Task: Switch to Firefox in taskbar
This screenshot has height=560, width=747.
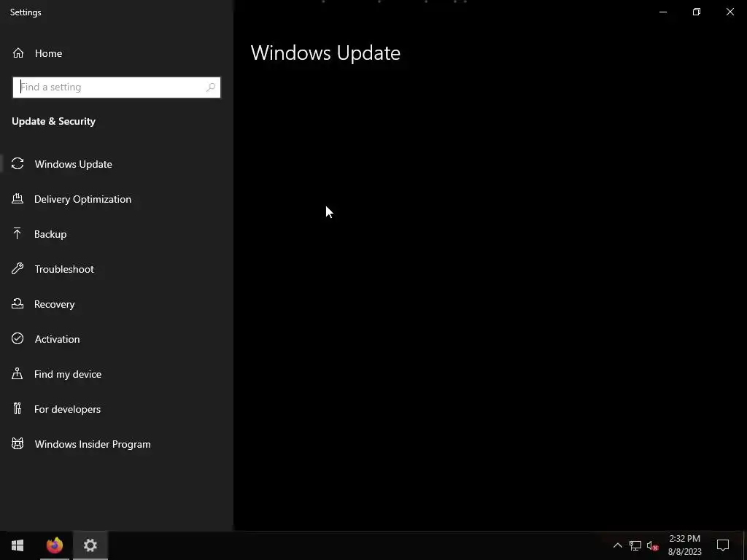Action: (x=54, y=545)
